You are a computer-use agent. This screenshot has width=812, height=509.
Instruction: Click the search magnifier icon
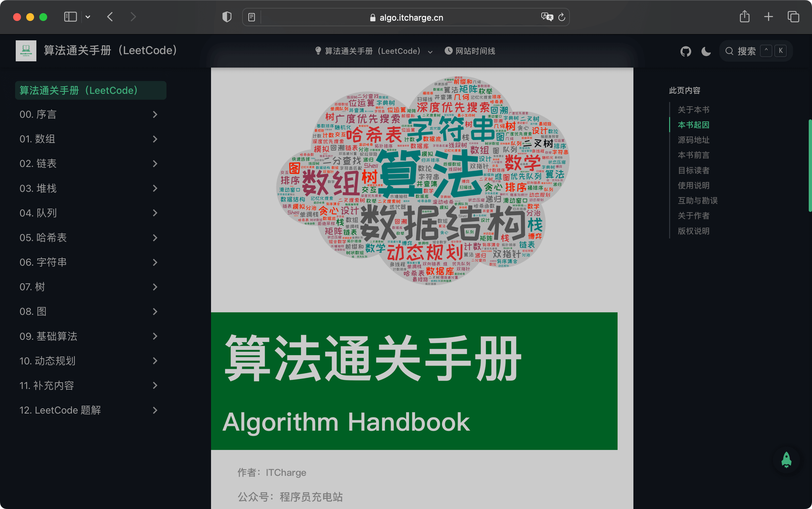click(729, 51)
